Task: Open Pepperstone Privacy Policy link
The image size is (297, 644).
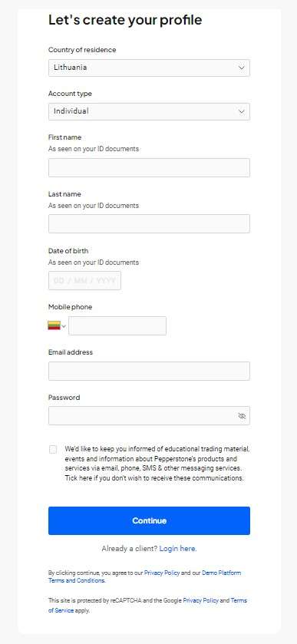Action: tap(162, 573)
